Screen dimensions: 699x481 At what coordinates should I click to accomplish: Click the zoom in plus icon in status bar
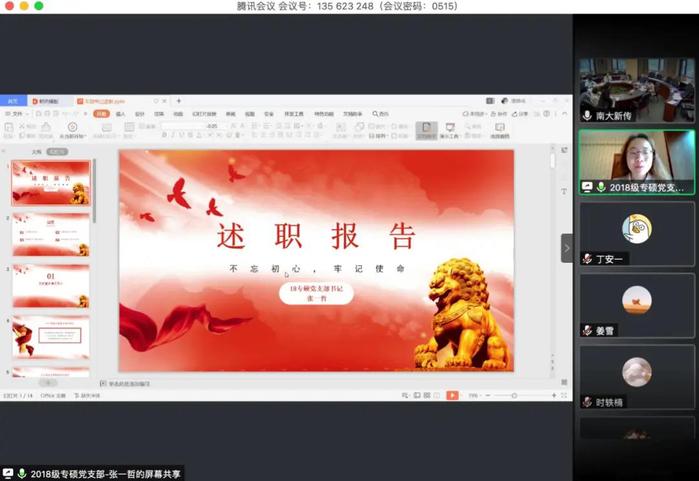click(x=553, y=396)
